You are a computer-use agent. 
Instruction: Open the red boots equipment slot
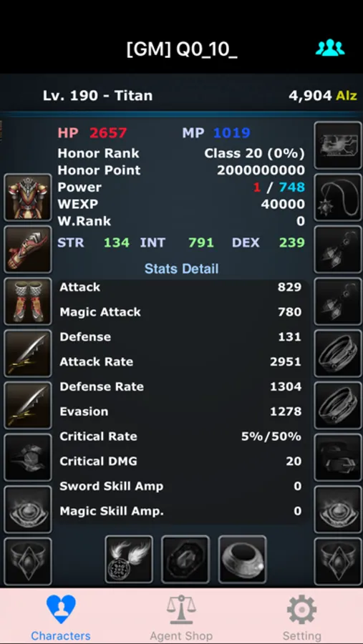coord(28,301)
